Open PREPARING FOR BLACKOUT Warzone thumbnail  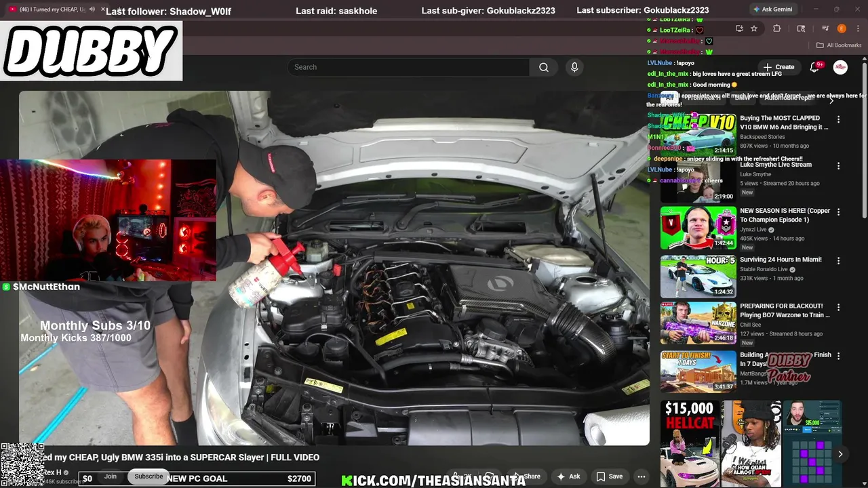(x=698, y=323)
